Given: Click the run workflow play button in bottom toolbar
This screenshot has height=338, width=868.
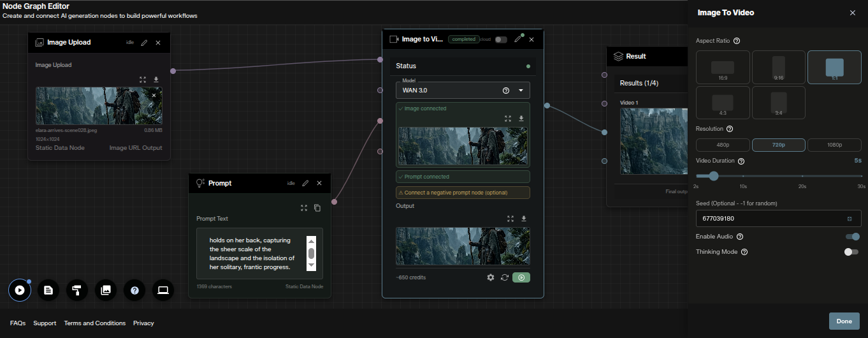Looking at the screenshot, I should [20, 290].
